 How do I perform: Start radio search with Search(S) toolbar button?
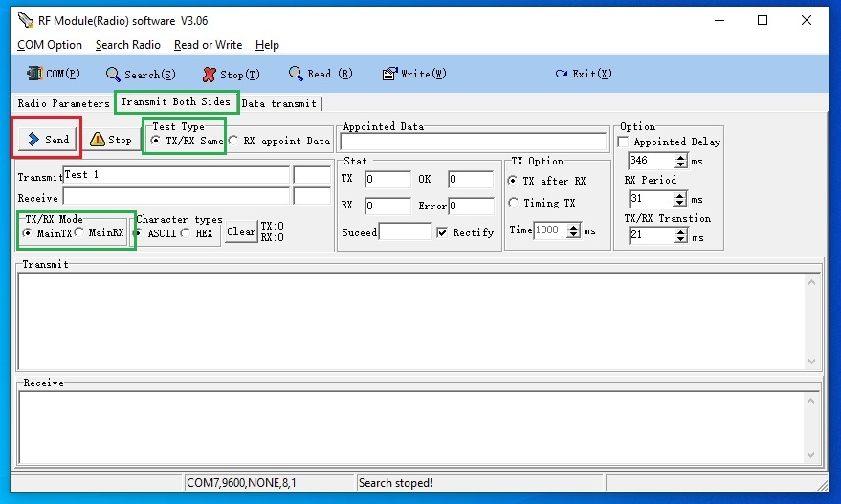141,74
